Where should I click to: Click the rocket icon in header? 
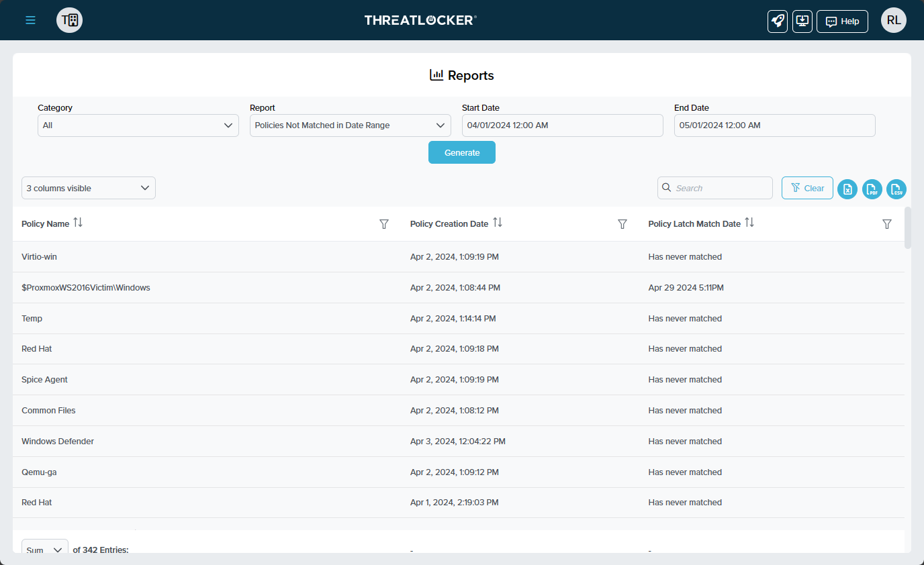pyautogui.click(x=778, y=21)
